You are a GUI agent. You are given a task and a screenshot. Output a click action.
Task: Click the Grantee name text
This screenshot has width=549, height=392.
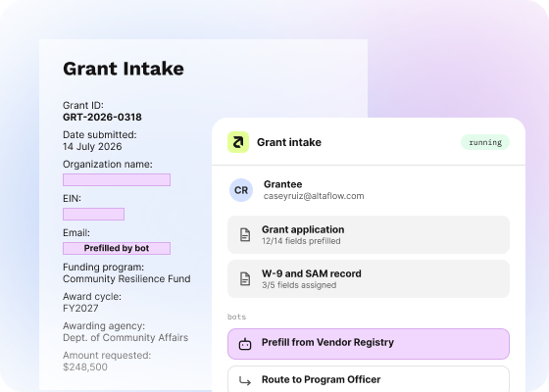(283, 184)
